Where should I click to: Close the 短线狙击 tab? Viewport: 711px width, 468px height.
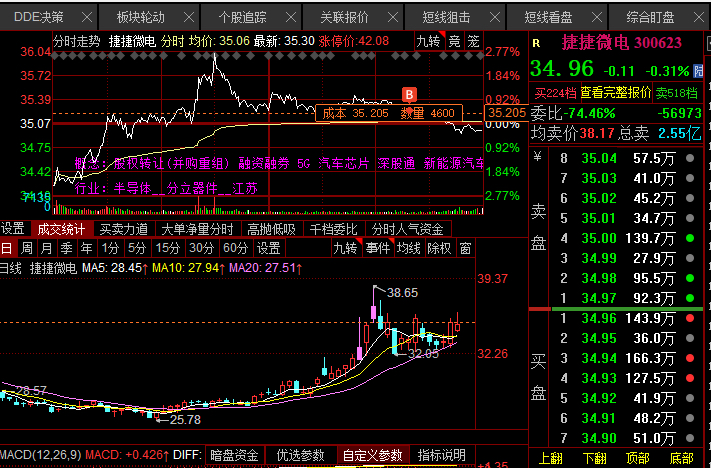(495, 18)
